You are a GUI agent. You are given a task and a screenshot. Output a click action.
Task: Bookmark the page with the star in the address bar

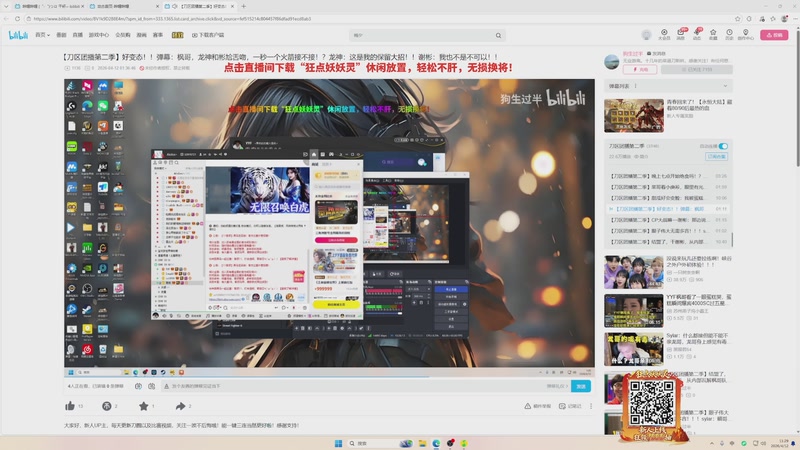pos(738,19)
